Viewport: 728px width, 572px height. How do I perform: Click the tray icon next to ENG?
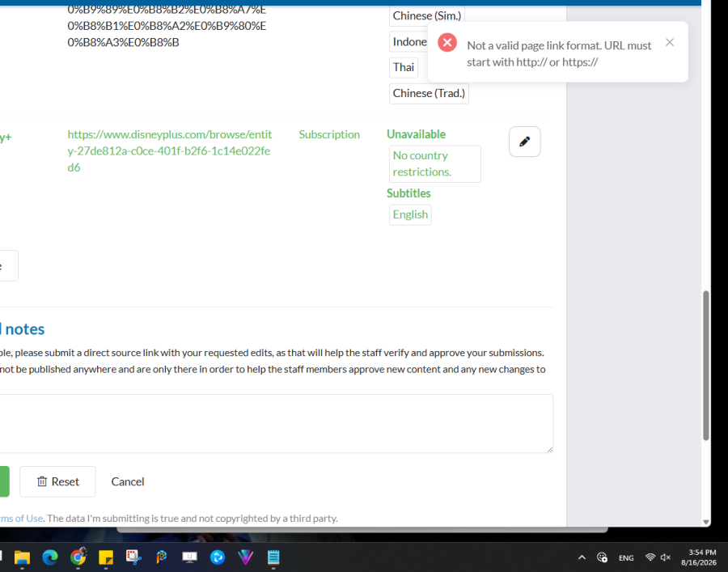602,557
